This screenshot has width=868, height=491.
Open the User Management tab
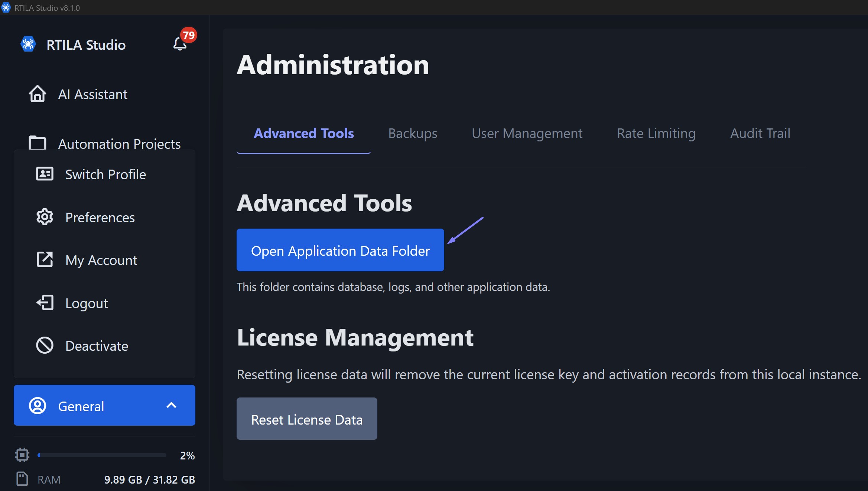tap(527, 133)
